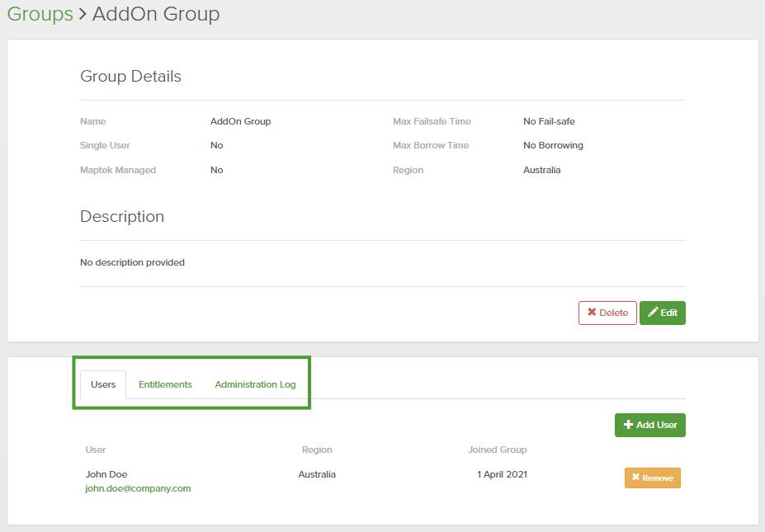Click the John Doe user name
Viewport: 765px width, 532px height.
[106, 474]
